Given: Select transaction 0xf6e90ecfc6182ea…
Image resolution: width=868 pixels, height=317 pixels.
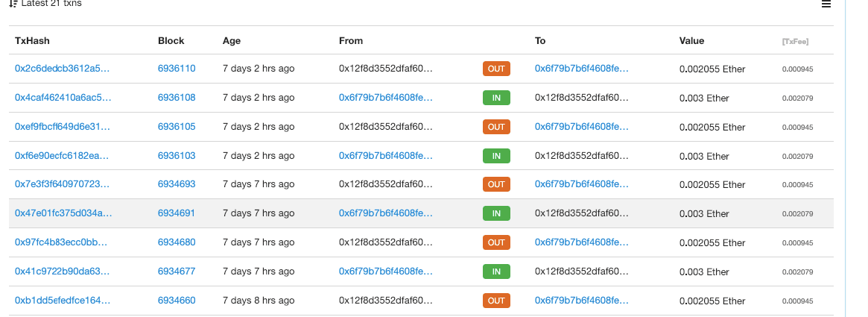Looking at the screenshot, I should click(63, 156).
